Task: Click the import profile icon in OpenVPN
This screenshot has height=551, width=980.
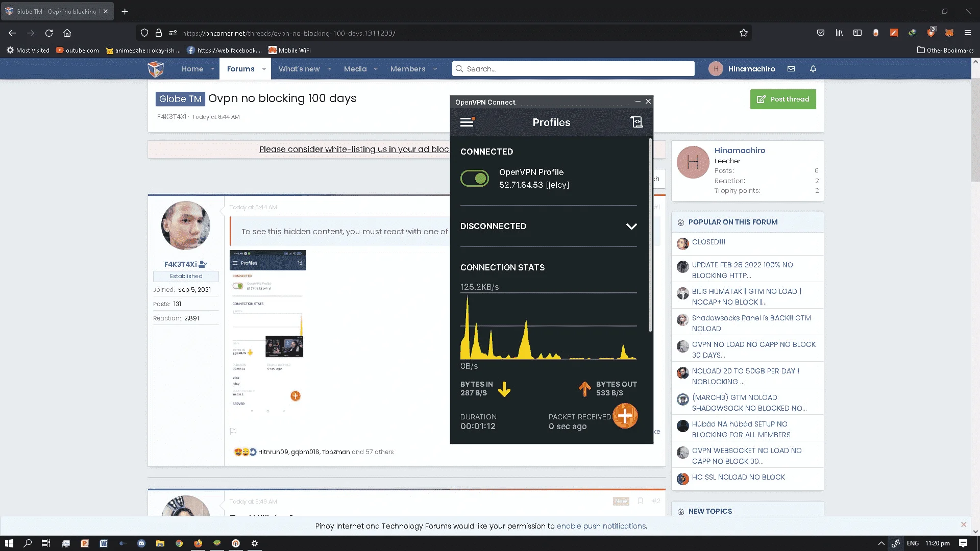Action: [636, 122]
